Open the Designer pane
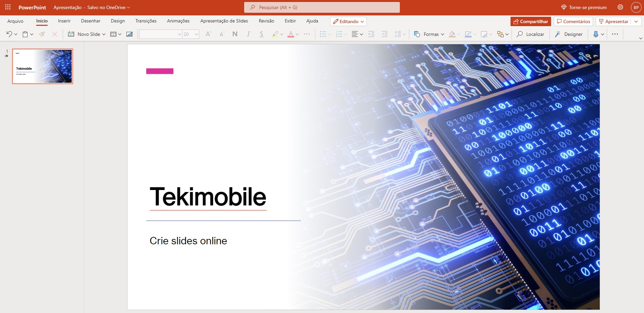Image resolution: width=644 pixels, height=313 pixels. tap(569, 34)
